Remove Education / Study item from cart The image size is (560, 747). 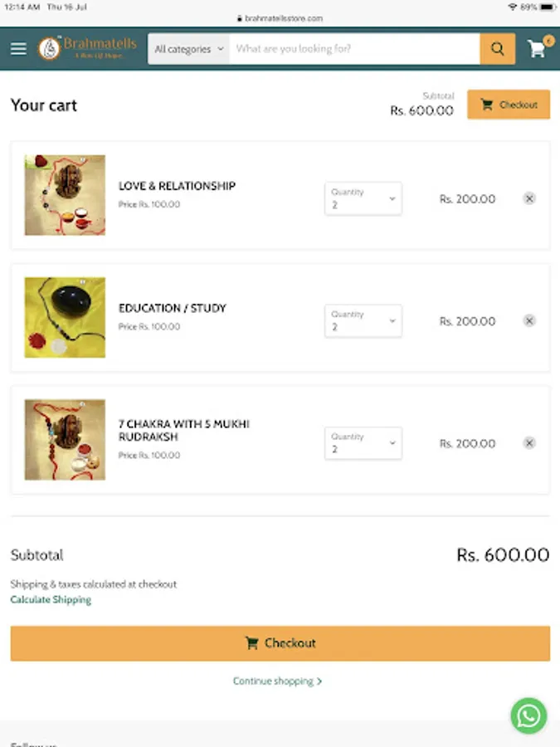[529, 320]
